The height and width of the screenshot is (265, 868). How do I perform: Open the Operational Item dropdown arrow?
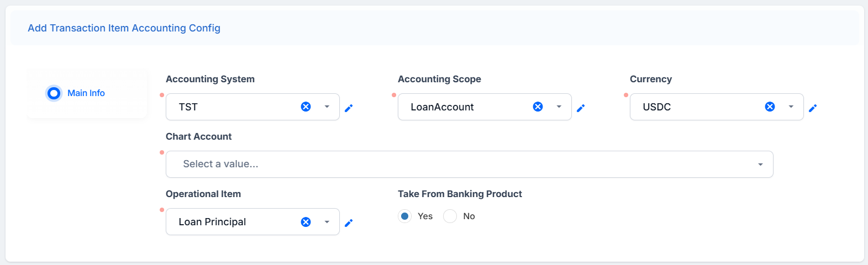click(x=327, y=221)
